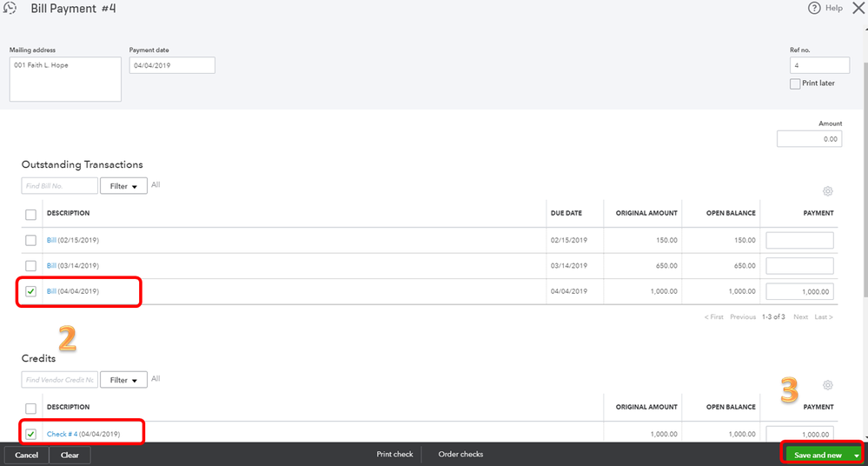This screenshot has width=868, height=466.
Task: Open recent transactions history icon
Action: point(10,8)
